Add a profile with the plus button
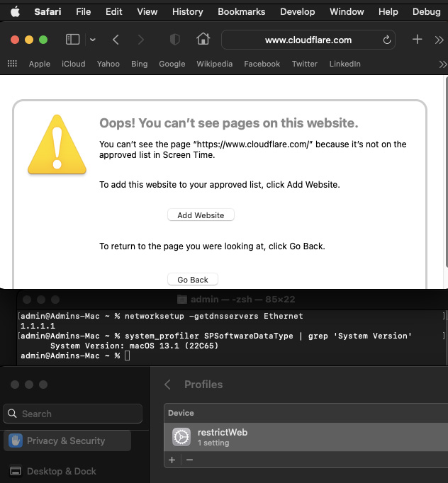The image size is (448, 483). point(172,460)
